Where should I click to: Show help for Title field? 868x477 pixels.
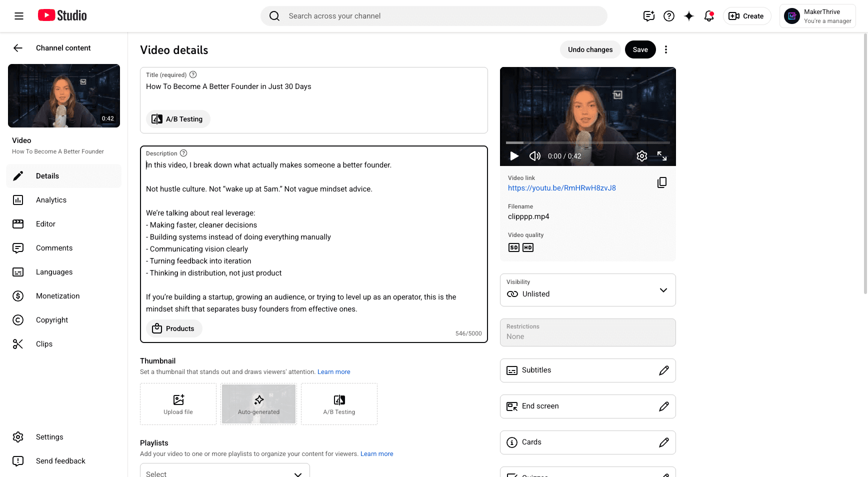(x=193, y=74)
